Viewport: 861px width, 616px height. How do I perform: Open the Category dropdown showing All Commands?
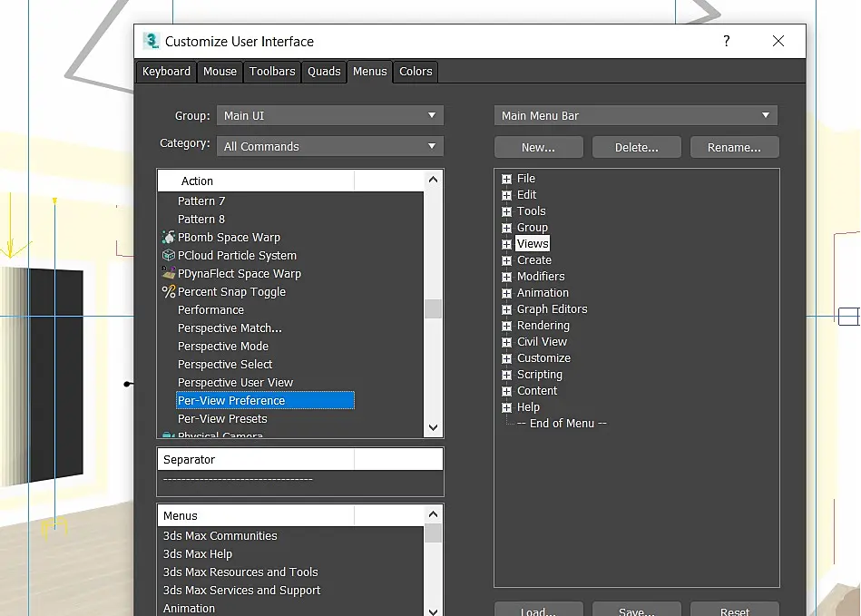pos(330,146)
